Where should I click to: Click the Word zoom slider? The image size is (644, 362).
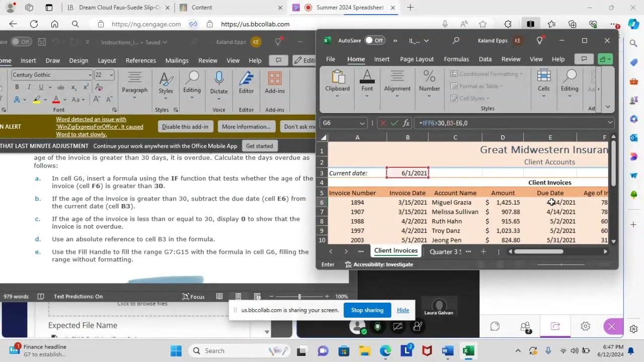(299, 297)
